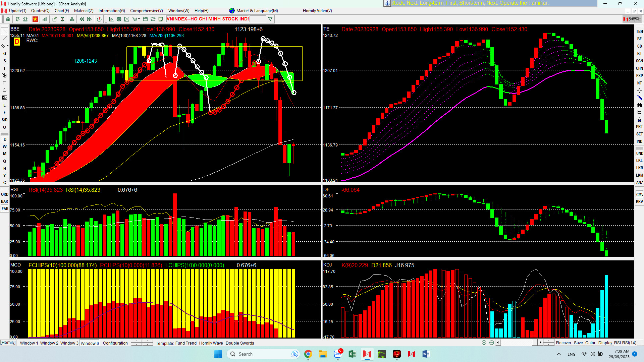Expand the RSI-RSI(14) indicator selector
Viewport: 644px width, 362px height.
pyautogui.click(x=625, y=343)
